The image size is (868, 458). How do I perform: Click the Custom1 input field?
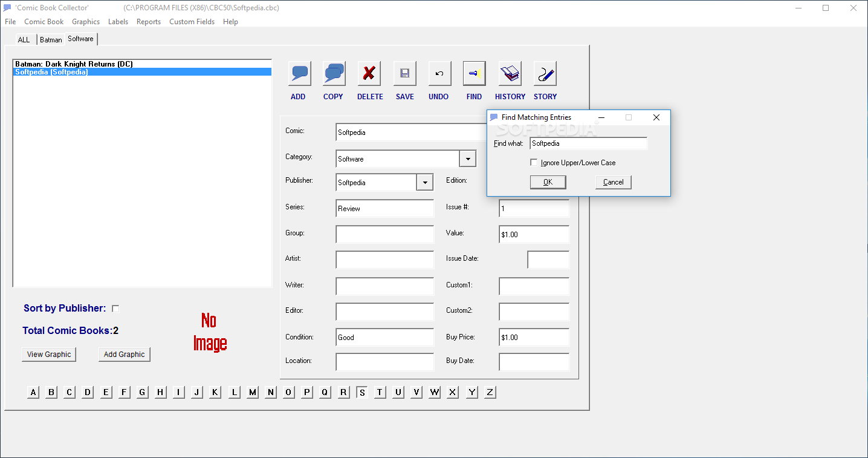[534, 286]
